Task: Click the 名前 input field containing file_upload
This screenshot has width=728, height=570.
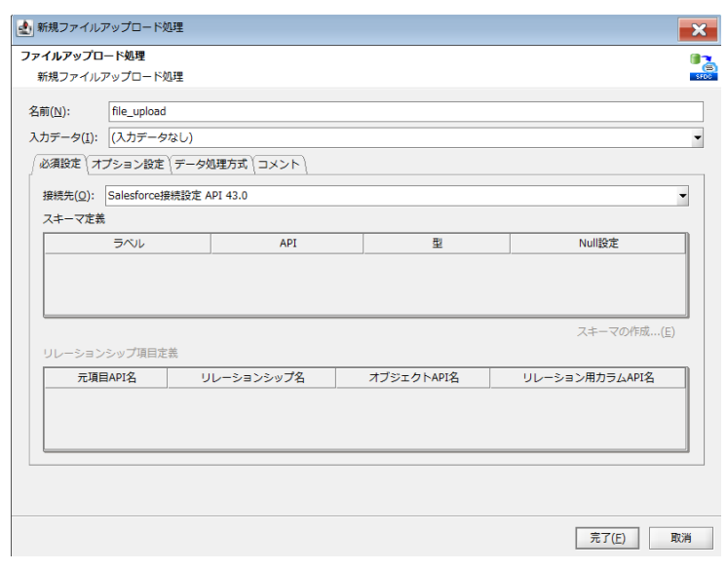Action: [405, 111]
